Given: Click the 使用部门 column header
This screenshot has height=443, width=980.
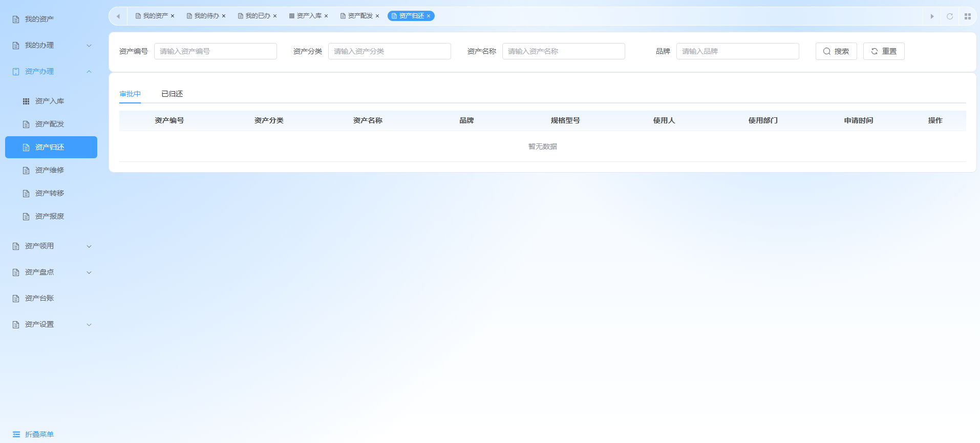Looking at the screenshot, I should pyautogui.click(x=763, y=120).
